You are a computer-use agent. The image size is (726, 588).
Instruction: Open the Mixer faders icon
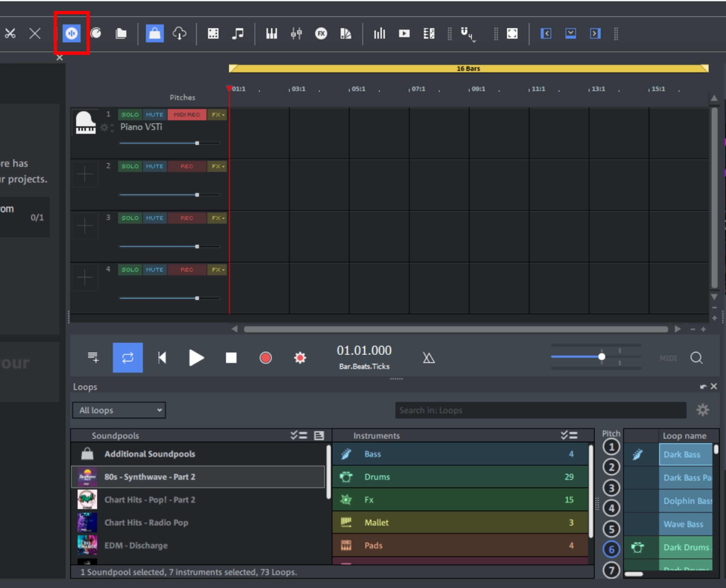pos(296,33)
